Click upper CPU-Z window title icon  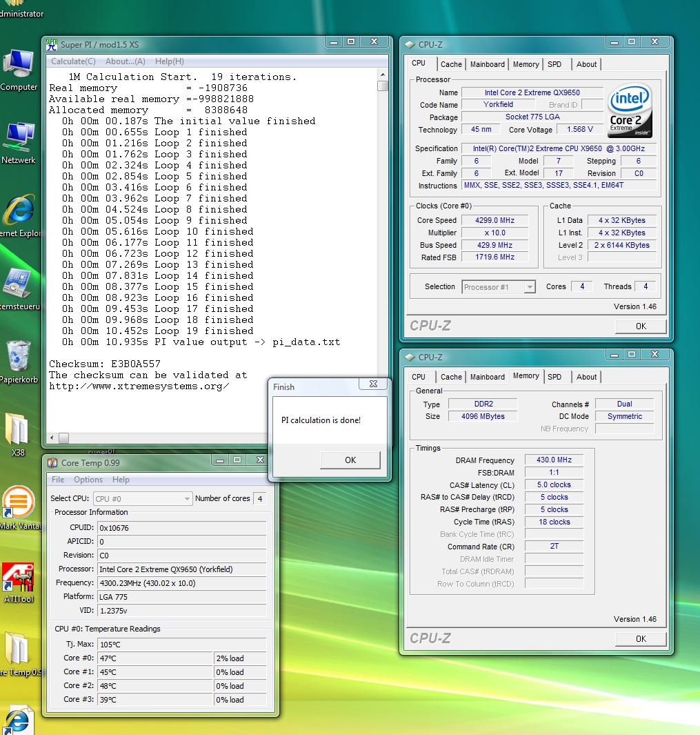coord(410,45)
